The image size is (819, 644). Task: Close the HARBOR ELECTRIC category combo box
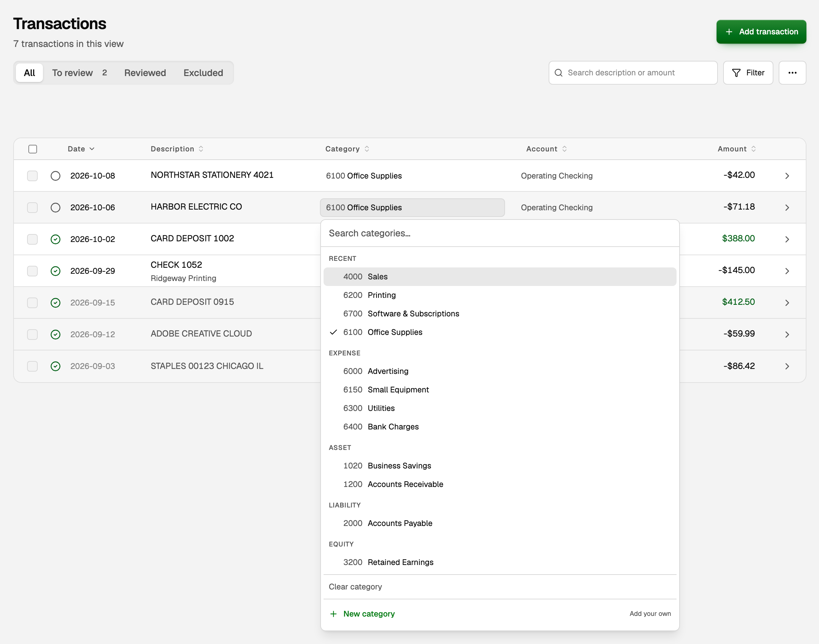click(x=412, y=207)
